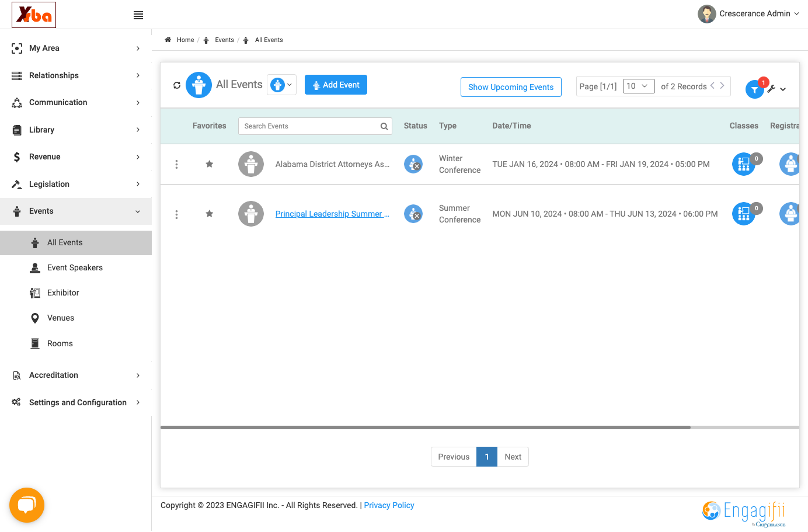Open the wrench settings tool

(771, 89)
